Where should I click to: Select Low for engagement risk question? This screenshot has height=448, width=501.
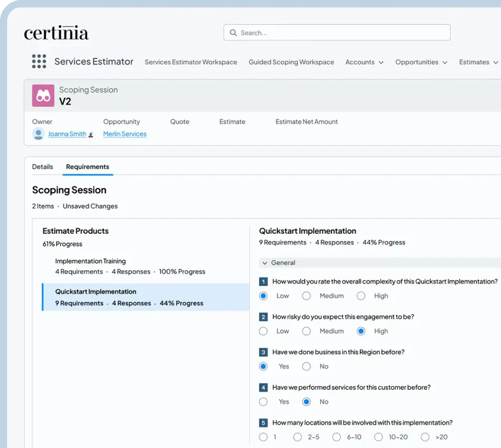[263, 331]
